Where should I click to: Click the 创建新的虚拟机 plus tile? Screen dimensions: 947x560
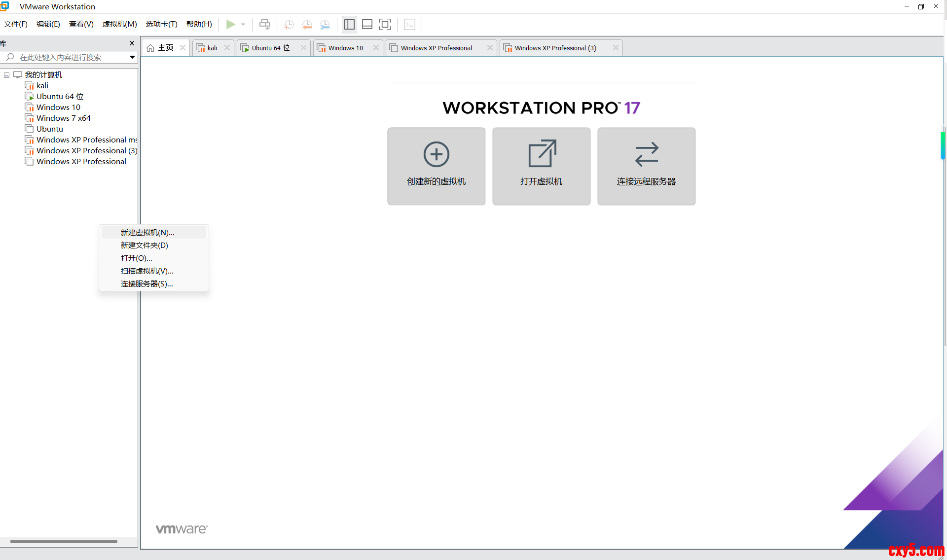(x=436, y=166)
